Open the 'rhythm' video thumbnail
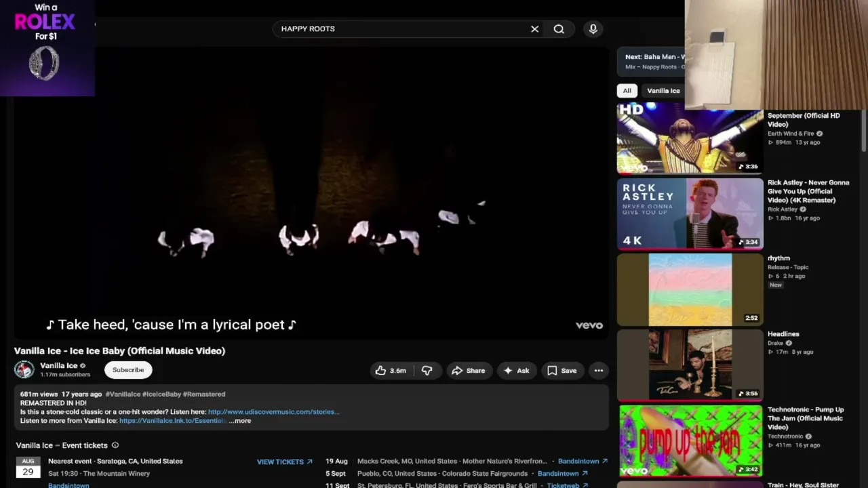 coord(690,290)
